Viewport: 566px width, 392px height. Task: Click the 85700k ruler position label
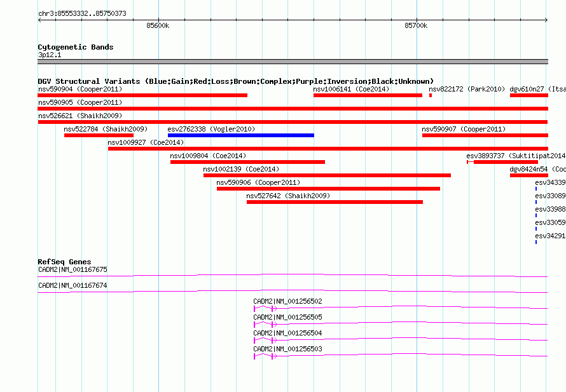(x=416, y=25)
